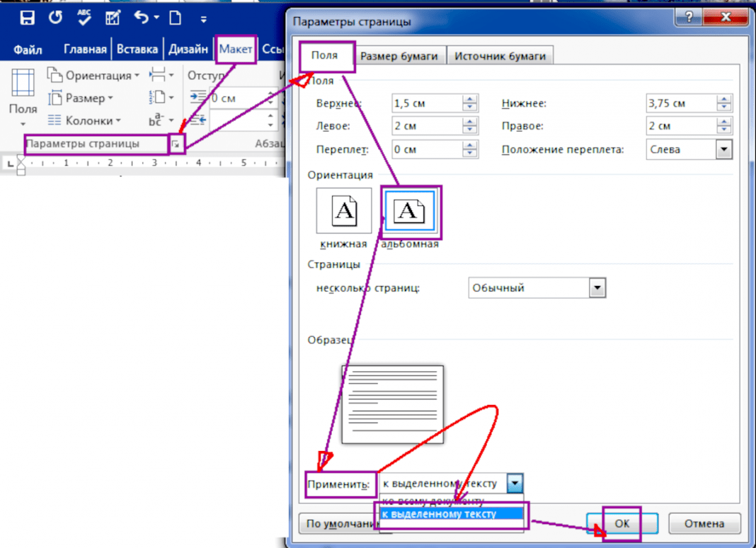Viewport: 756px width, 548px height.
Task: Click the first line indent marker on ruler
Action: 21,158
